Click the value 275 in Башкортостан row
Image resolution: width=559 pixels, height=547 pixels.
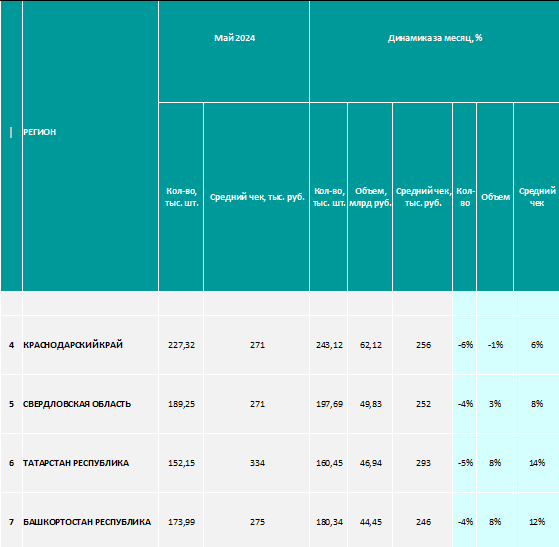click(x=256, y=520)
